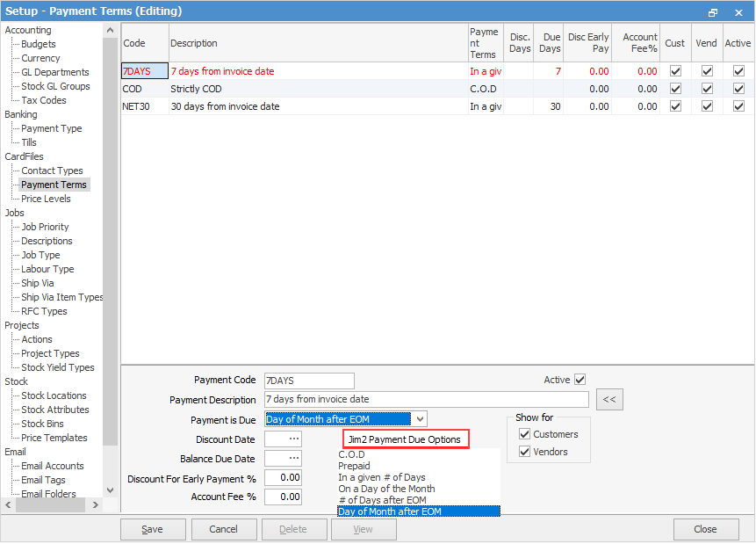Click the Payment Description text field

426,400
